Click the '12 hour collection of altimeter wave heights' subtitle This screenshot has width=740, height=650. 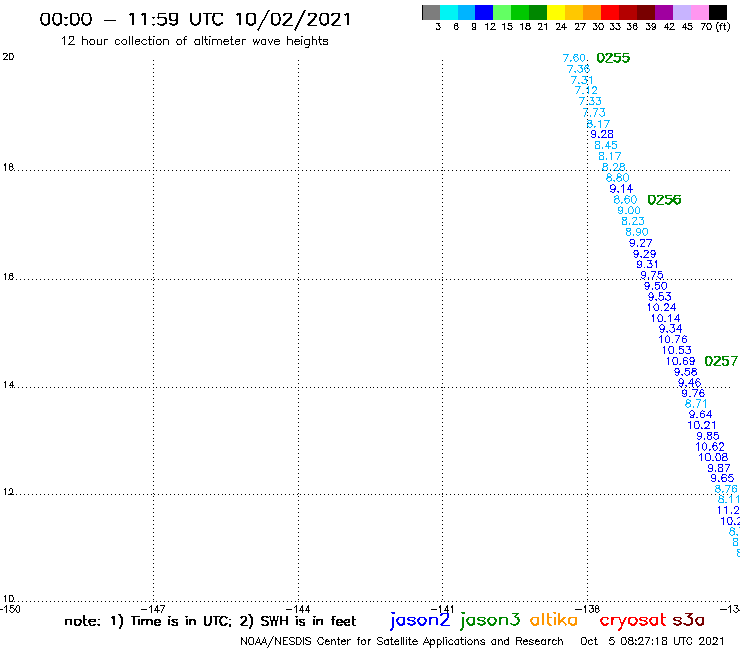[x=194, y=41]
